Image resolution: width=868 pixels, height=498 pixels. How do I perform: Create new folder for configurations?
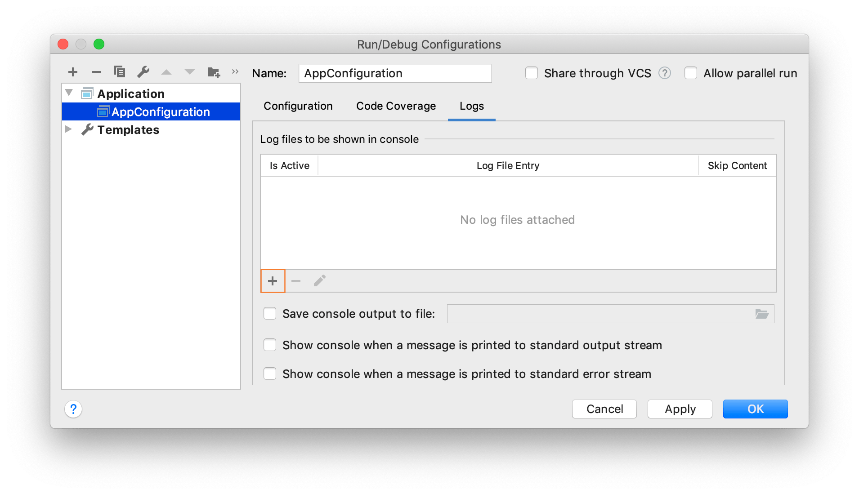click(214, 72)
